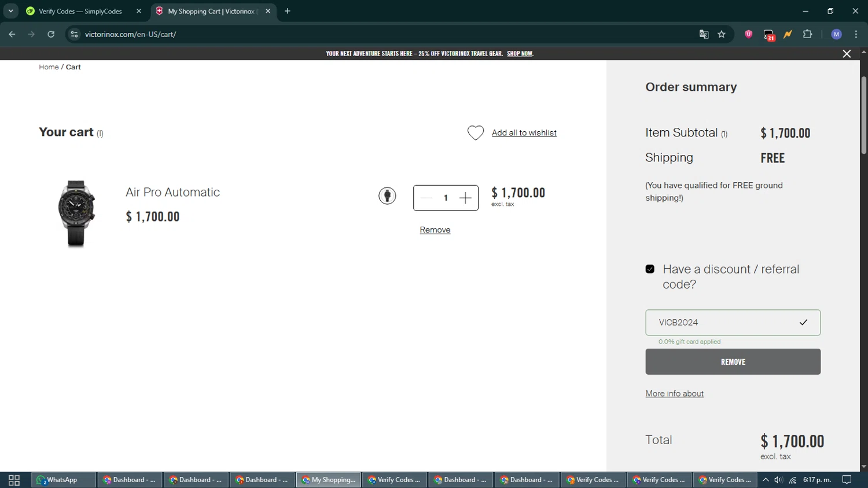Click Add all to wishlist link
868x488 pixels.
tap(524, 133)
